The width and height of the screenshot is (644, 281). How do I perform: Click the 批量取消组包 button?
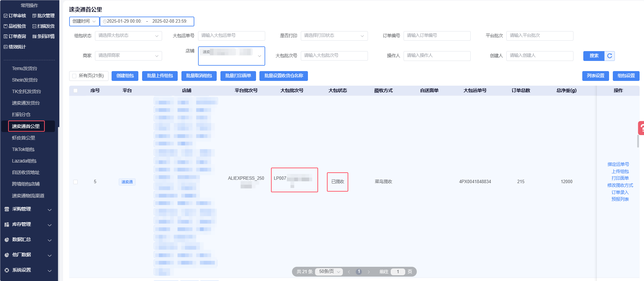click(199, 76)
